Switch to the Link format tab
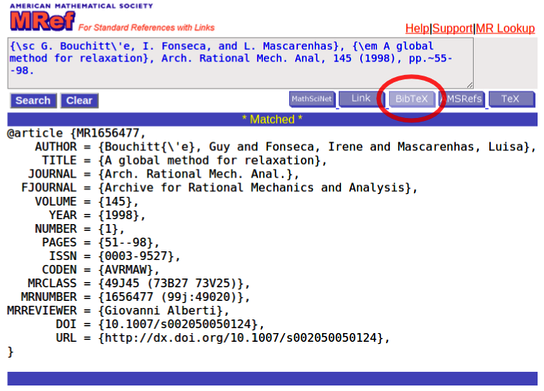The image size is (544, 391). point(361,99)
